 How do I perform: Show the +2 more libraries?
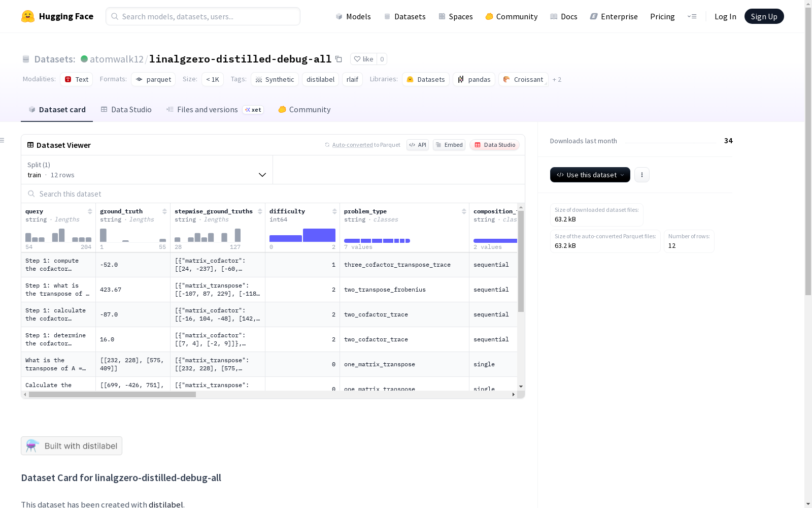click(557, 79)
